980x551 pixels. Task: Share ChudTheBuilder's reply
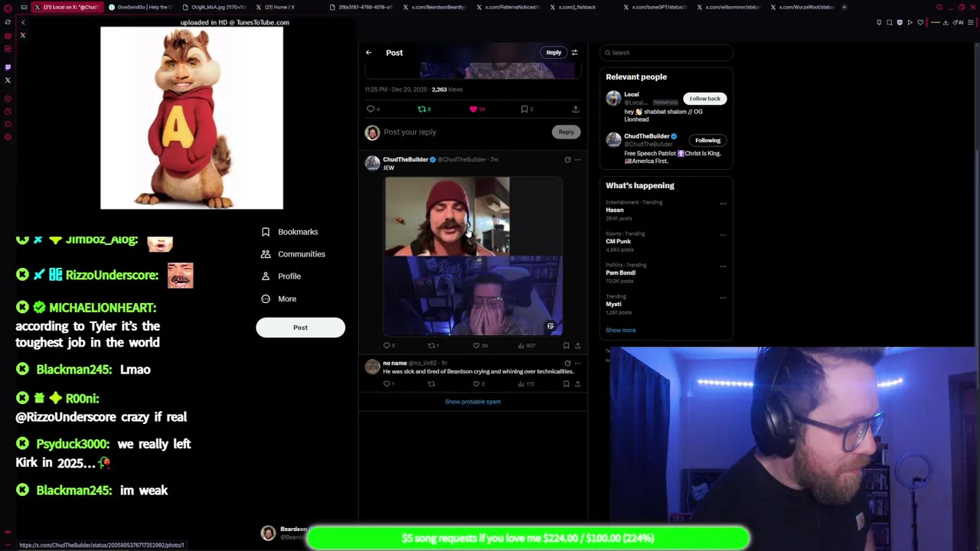click(577, 346)
